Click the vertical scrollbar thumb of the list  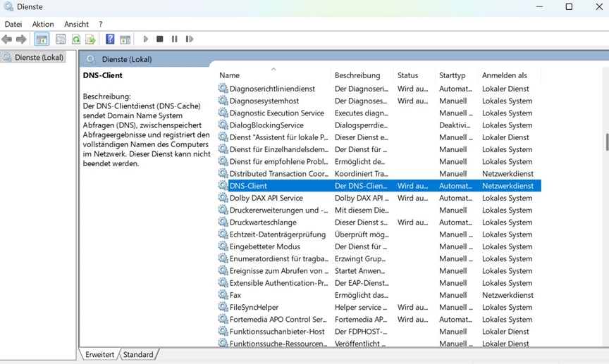click(x=605, y=141)
